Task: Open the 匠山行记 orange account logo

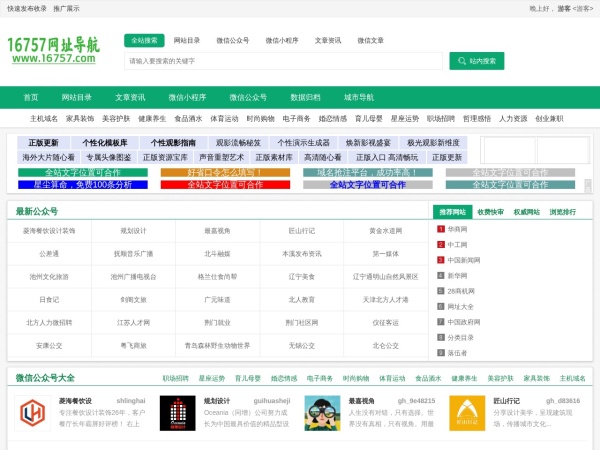Action: click(464, 412)
